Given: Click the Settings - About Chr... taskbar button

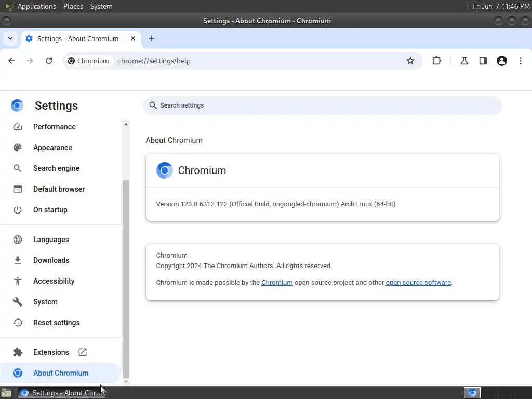Looking at the screenshot, I should (62, 393).
